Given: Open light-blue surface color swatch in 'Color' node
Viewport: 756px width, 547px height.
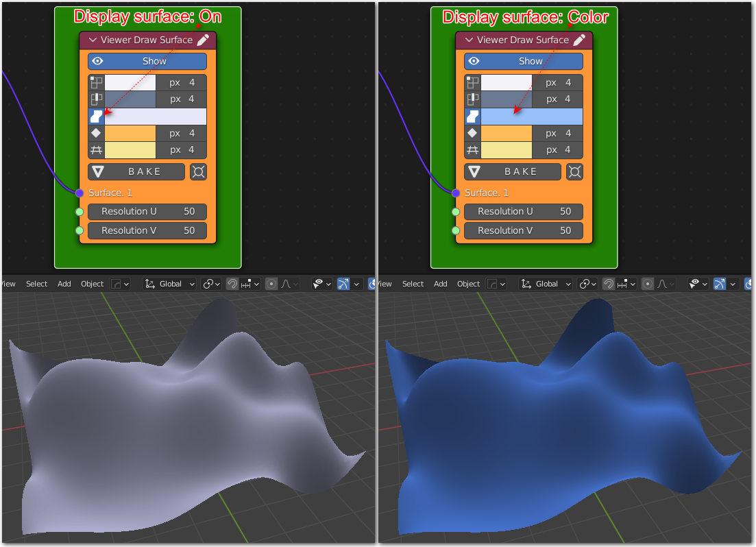Looking at the screenshot, I should pyautogui.click(x=531, y=117).
